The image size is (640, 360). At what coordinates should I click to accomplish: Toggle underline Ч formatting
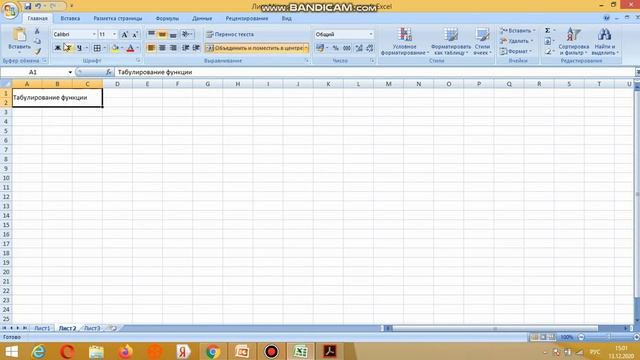(x=79, y=48)
